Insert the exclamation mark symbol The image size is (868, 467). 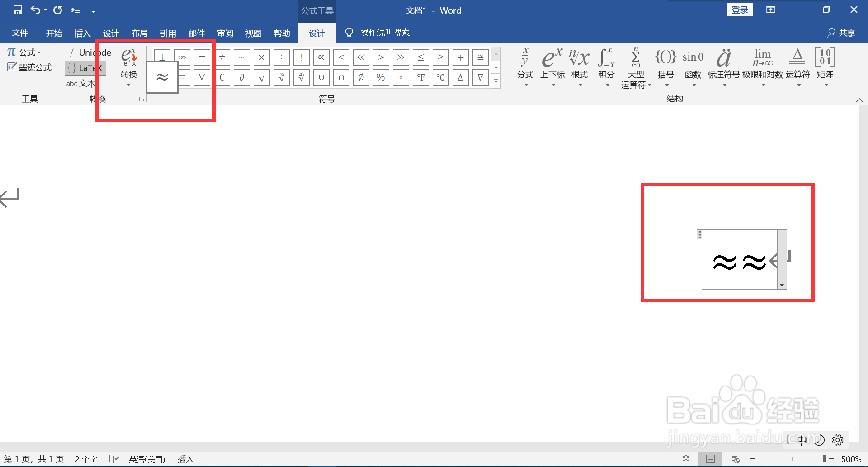pyautogui.click(x=302, y=57)
